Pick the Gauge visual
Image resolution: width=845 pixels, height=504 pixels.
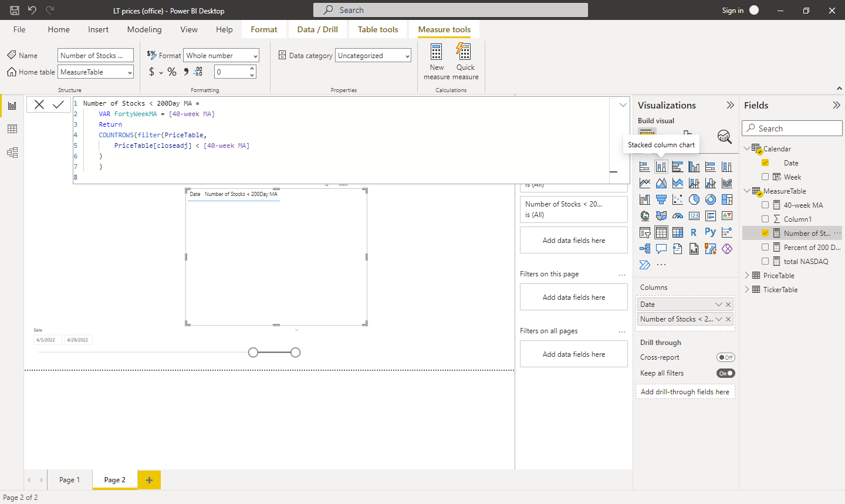(678, 216)
